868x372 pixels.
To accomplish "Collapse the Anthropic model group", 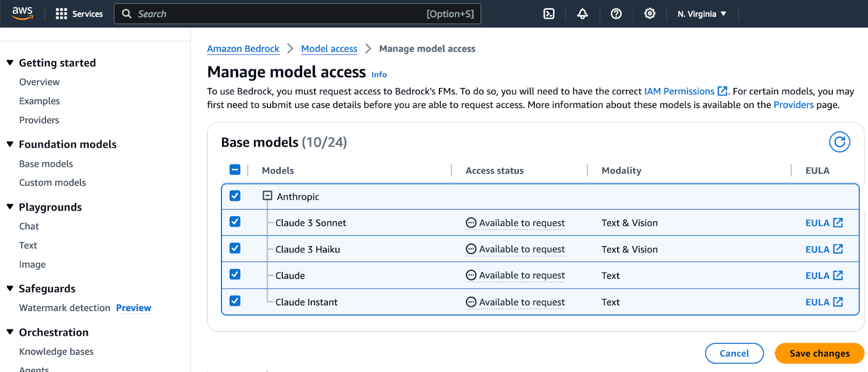I will click(267, 196).
